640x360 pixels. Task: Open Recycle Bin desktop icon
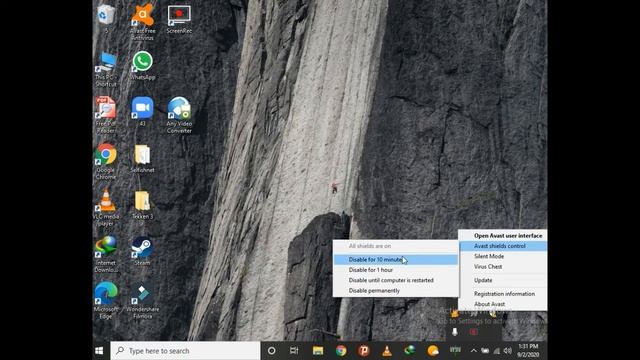click(x=106, y=18)
